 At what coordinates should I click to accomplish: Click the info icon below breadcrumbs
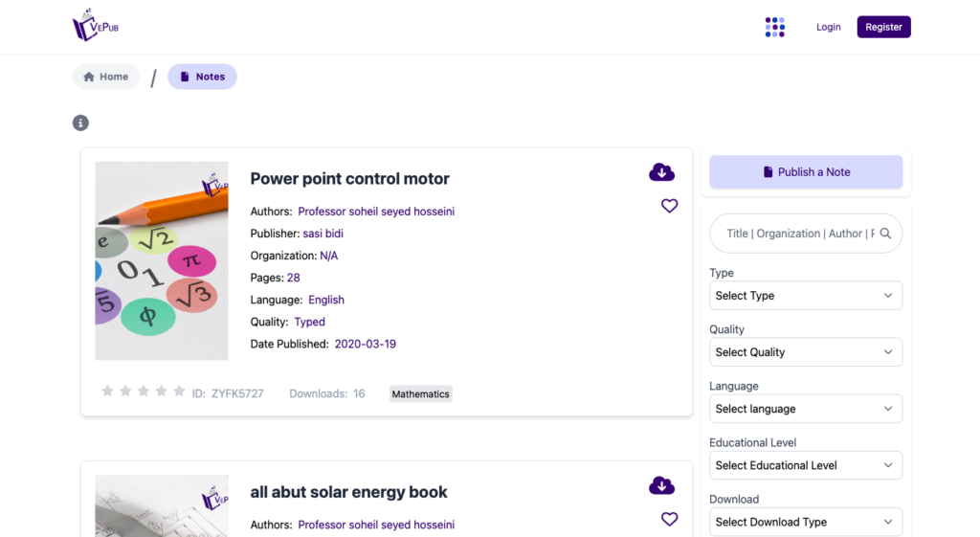pyautogui.click(x=80, y=123)
